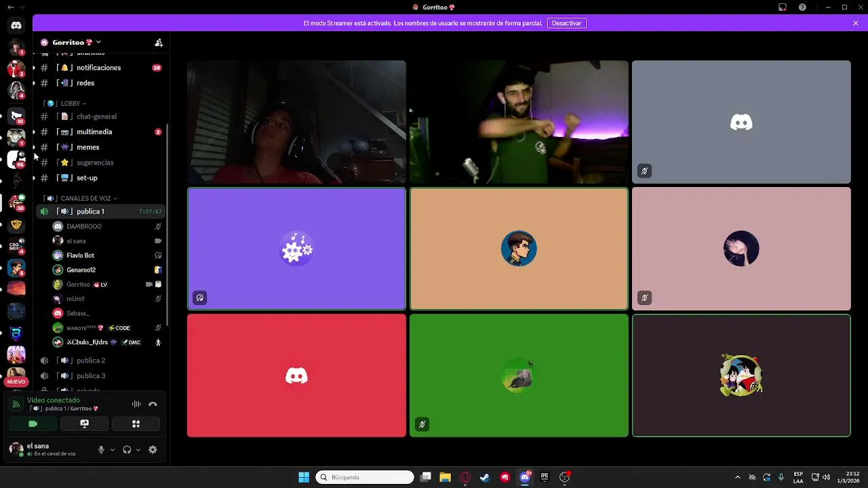This screenshot has width=868, height=488.
Task: Focus the webcam tile of man in green shirt
Action: click(x=519, y=122)
